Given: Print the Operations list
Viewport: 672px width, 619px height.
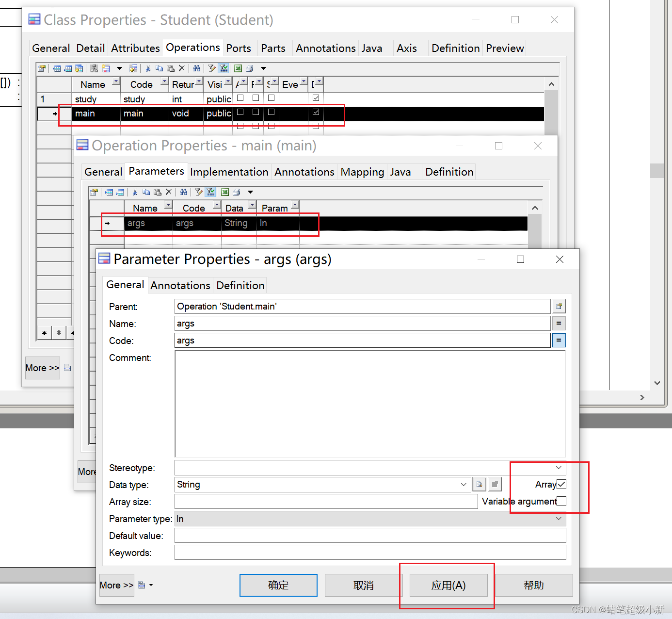Looking at the screenshot, I should (x=249, y=68).
